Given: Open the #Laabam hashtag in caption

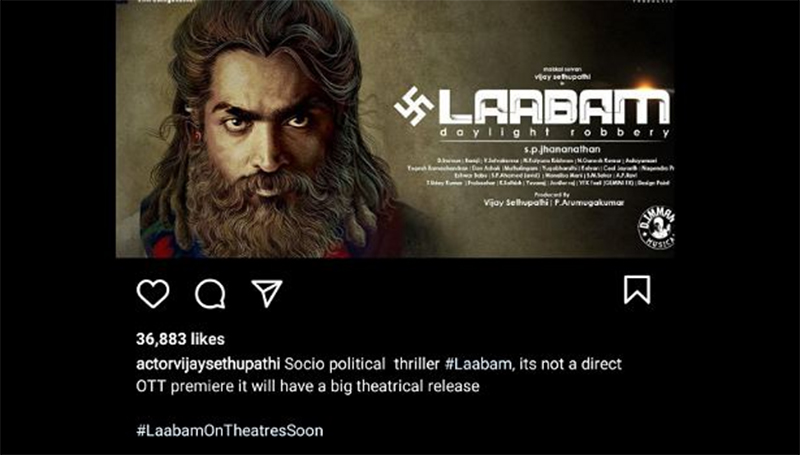Looking at the screenshot, I should (478, 364).
